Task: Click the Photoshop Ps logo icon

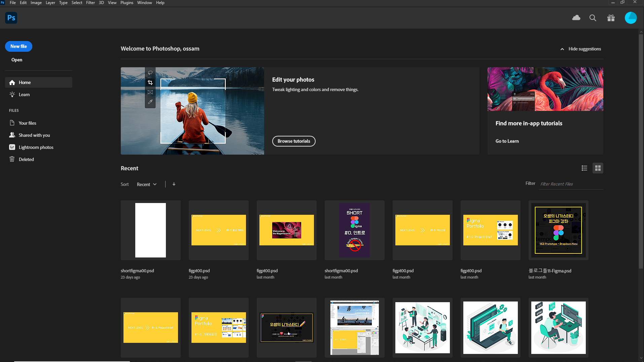Action: click(11, 18)
